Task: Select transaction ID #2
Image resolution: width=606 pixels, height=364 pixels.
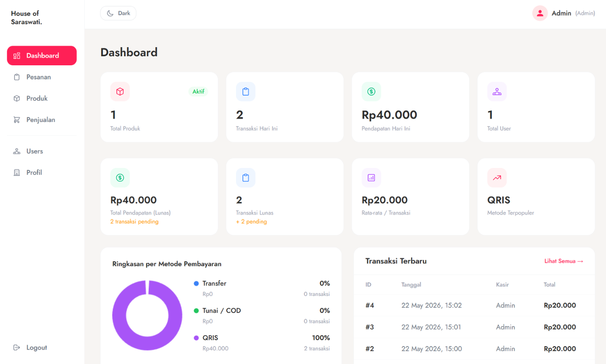Action: click(370, 349)
